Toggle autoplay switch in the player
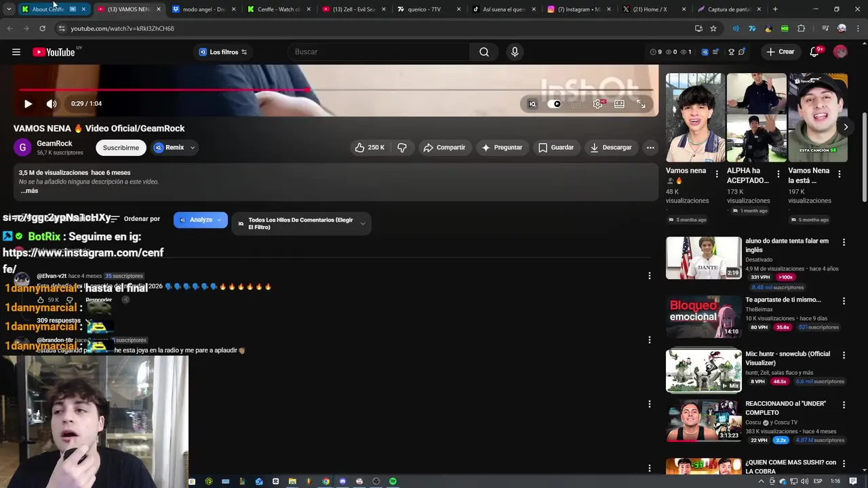Image resolution: width=868 pixels, height=488 pixels. click(x=554, y=104)
